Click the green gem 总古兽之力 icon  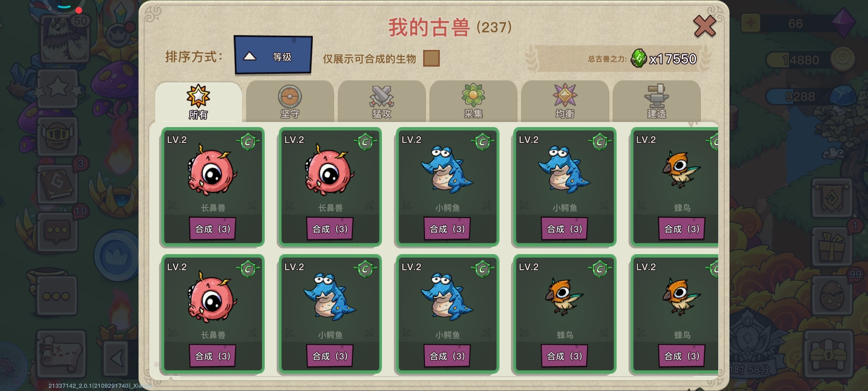coord(639,58)
